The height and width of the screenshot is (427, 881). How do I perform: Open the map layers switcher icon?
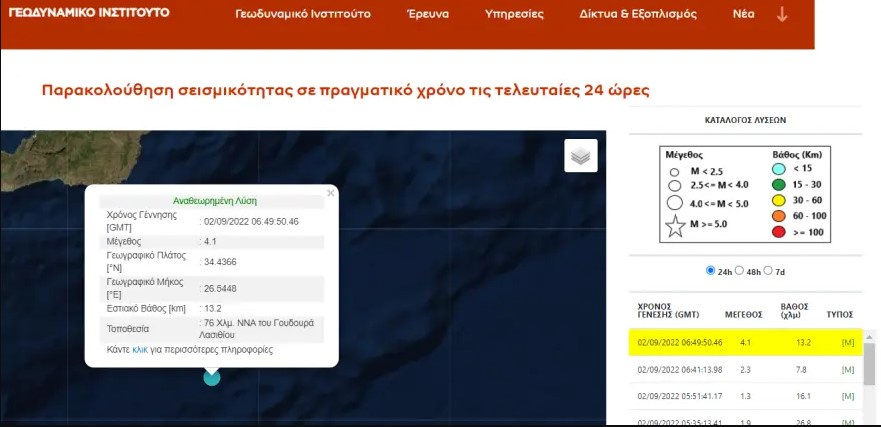(x=581, y=156)
